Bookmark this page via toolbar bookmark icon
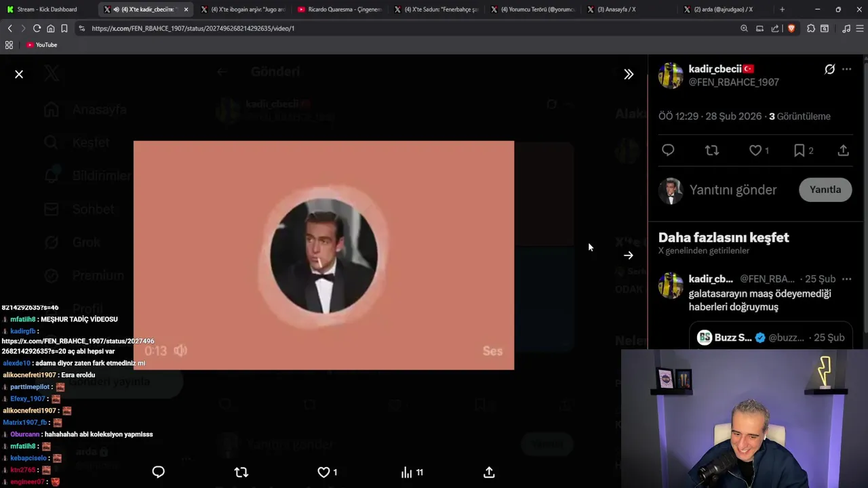Screen dimensions: 868x488 (64, 28)
